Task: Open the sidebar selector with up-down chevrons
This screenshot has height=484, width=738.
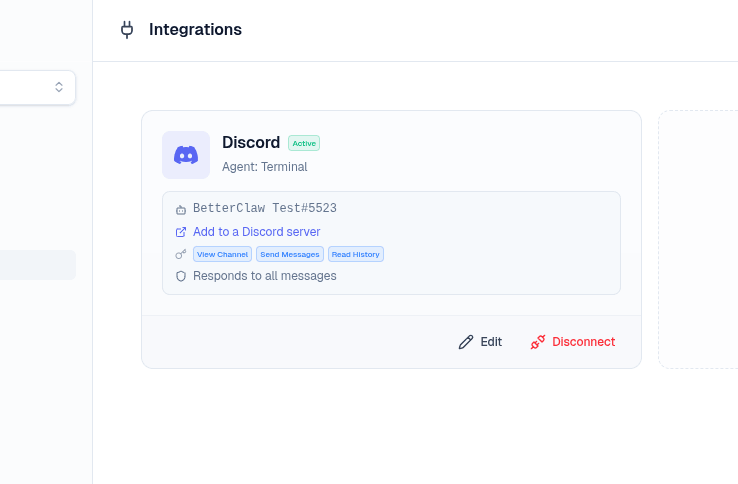Action: [38, 87]
